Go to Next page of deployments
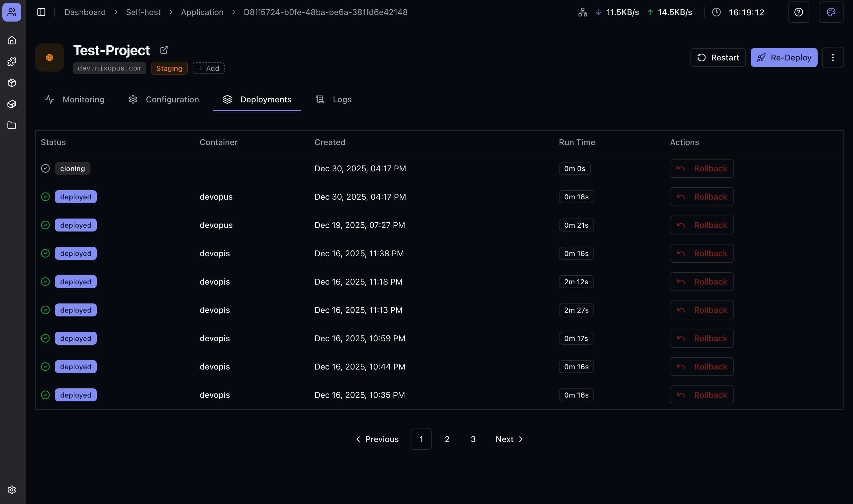 click(509, 439)
